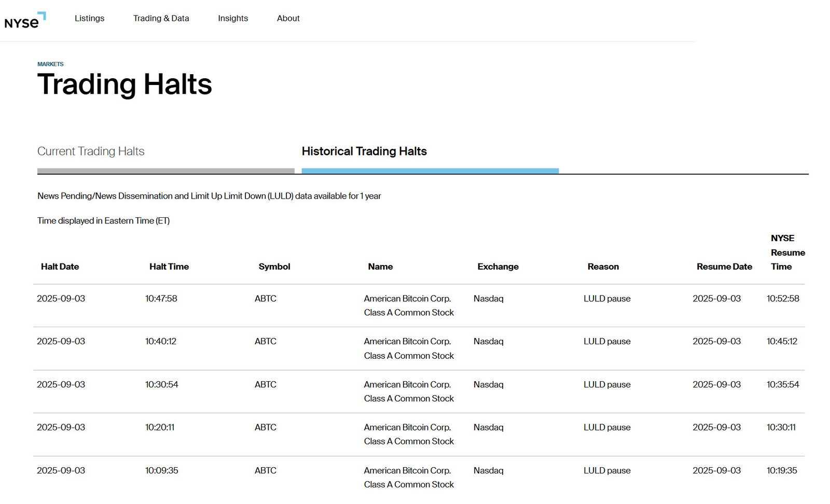Click the Resume Date column header
Viewport: 830px width, 504px height.
[724, 267]
